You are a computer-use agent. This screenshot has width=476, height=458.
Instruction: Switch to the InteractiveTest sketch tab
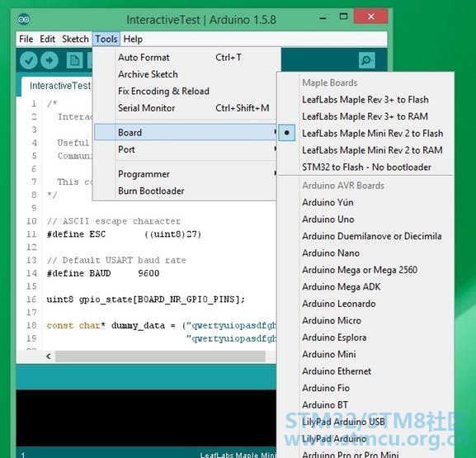58,86
